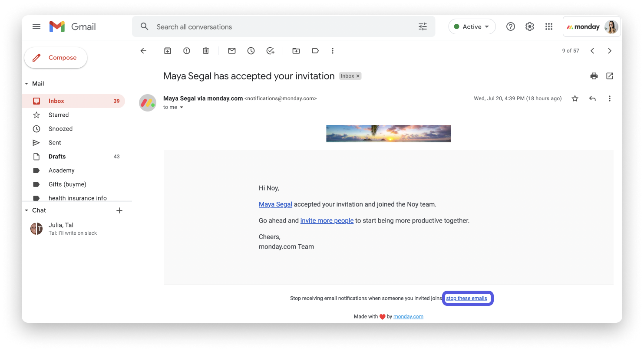Click the sender name Maya Segal via monday.com
The height and width of the screenshot is (351, 644).
pos(203,98)
